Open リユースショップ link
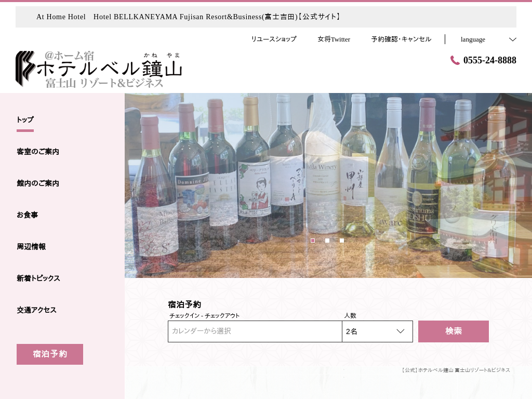The width and height of the screenshot is (532, 399). point(274,39)
